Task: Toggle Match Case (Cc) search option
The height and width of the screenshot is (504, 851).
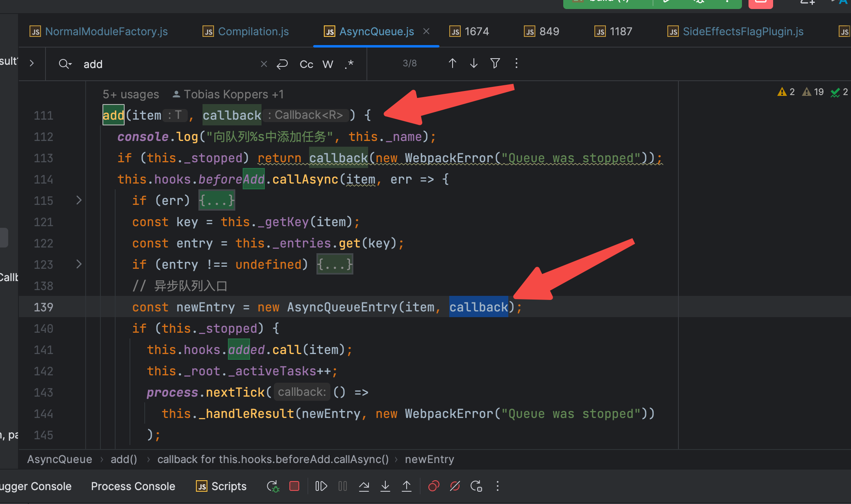Action: point(306,64)
